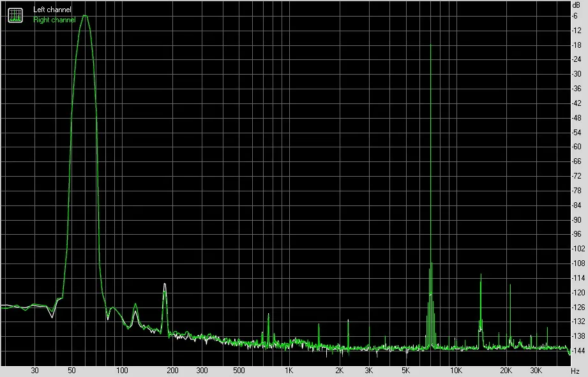The height and width of the screenshot is (377, 588).
Task: Click the 10K frequency axis label
Action: pos(456,371)
